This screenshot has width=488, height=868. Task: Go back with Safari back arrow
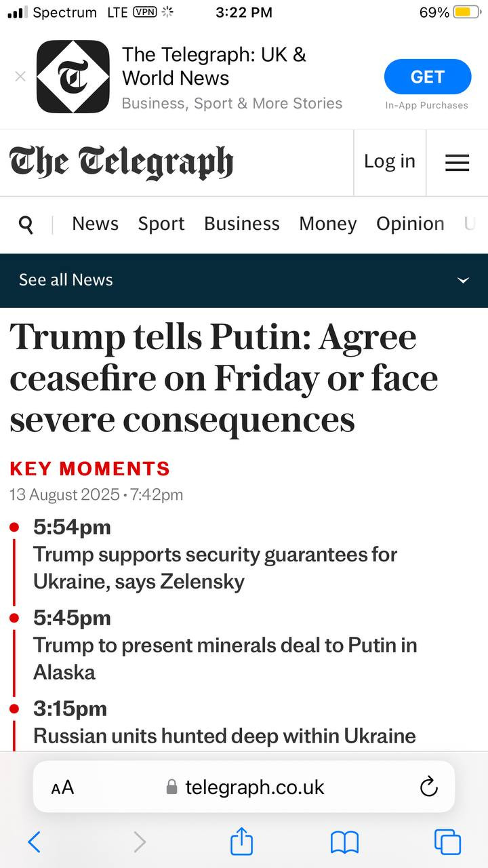pyautogui.click(x=35, y=842)
